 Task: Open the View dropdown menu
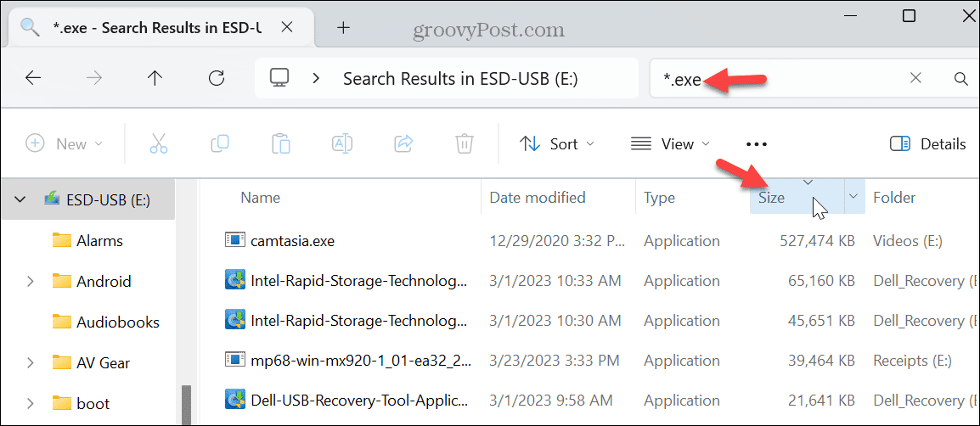[670, 144]
